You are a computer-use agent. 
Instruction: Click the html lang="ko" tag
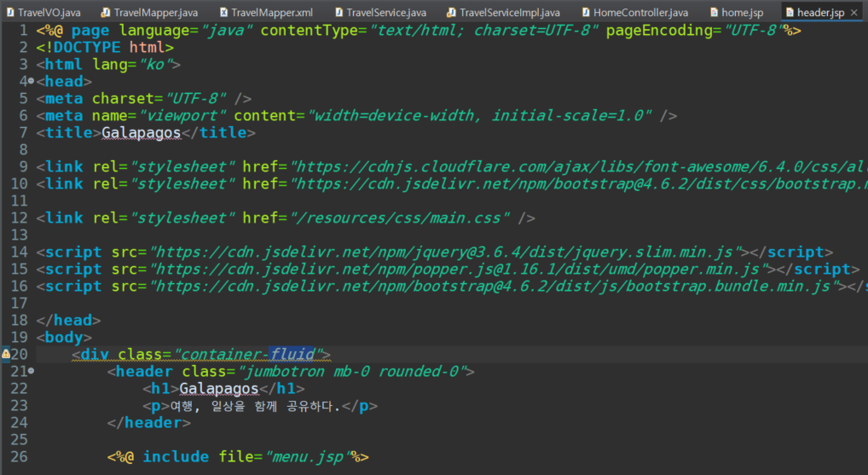(108, 65)
